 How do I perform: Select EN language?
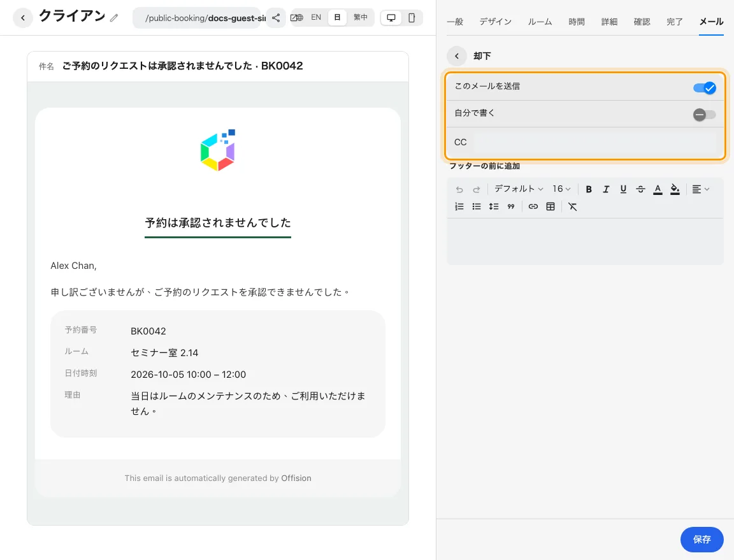[316, 17]
